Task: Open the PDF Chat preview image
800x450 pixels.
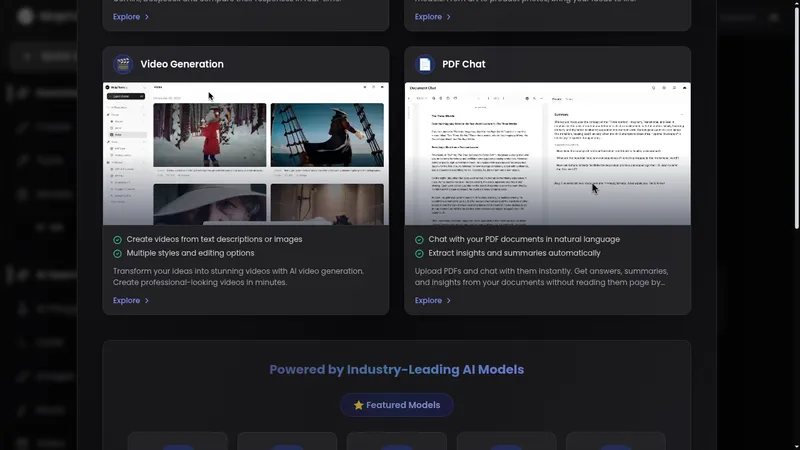Action: (x=547, y=154)
